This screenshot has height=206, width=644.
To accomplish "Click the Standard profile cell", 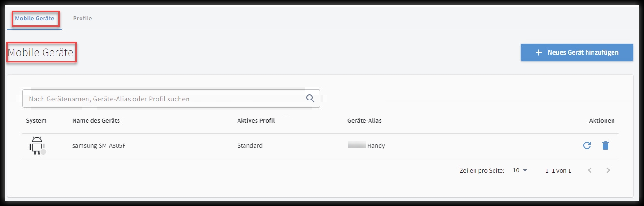I will tap(250, 145).
